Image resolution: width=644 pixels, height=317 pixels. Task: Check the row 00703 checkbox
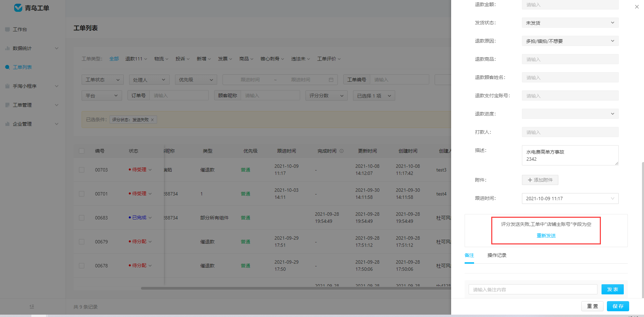pos(82,170)
